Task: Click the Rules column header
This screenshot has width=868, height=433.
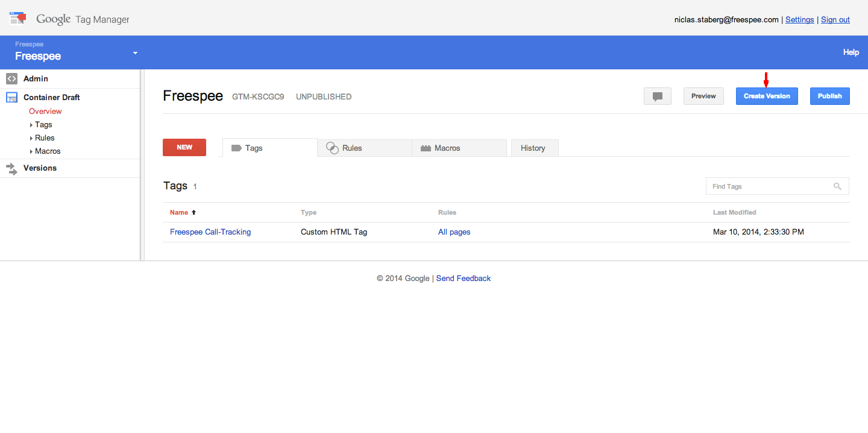Action: tap(447, 212)
